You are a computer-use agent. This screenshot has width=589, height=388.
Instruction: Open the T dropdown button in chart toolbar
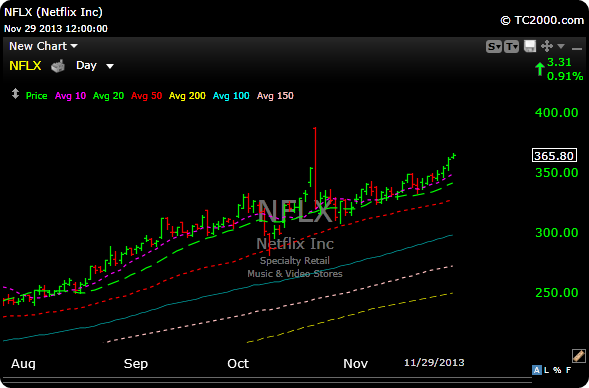point(511,47)
